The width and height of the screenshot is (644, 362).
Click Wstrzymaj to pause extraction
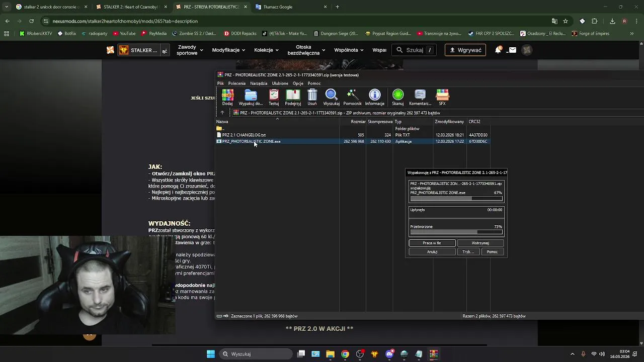point(480,243)
